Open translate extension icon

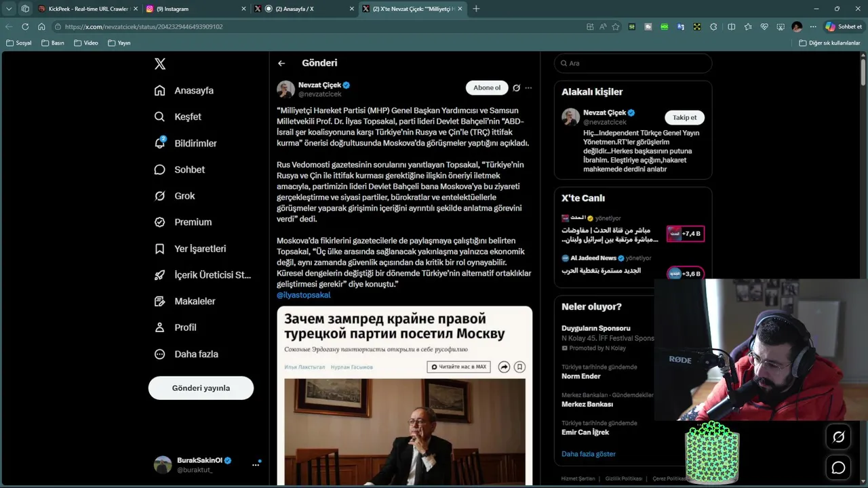(x=680, y=26)
